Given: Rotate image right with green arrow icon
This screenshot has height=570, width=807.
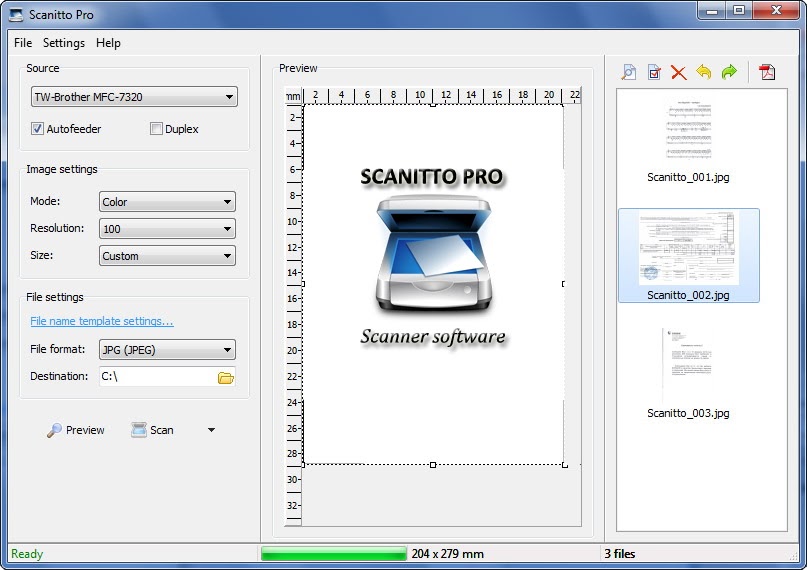Looking at the screenshot, I should click(x=729, y=72).
